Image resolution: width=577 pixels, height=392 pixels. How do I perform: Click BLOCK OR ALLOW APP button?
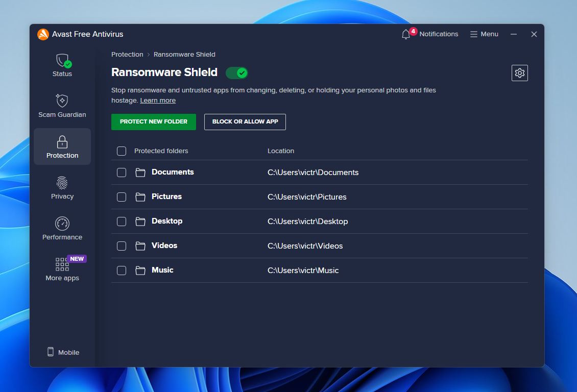click(x=245, y=121)
